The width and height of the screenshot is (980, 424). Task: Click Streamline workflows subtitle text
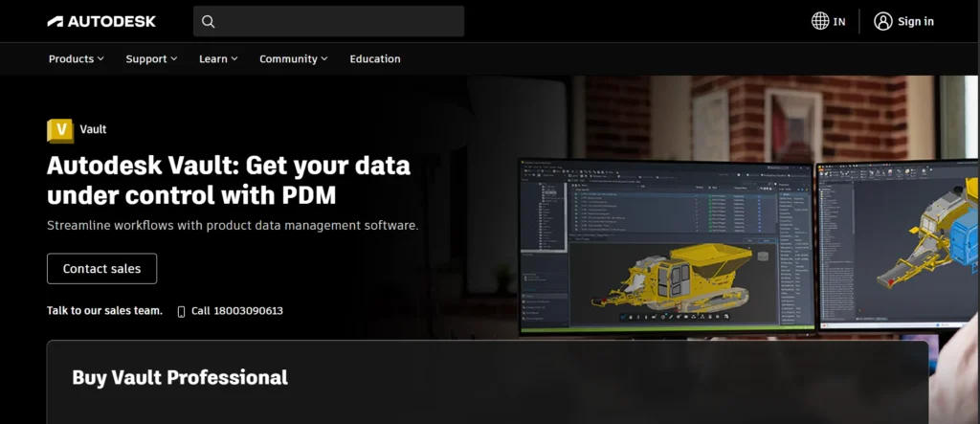[x=233, y=225]
